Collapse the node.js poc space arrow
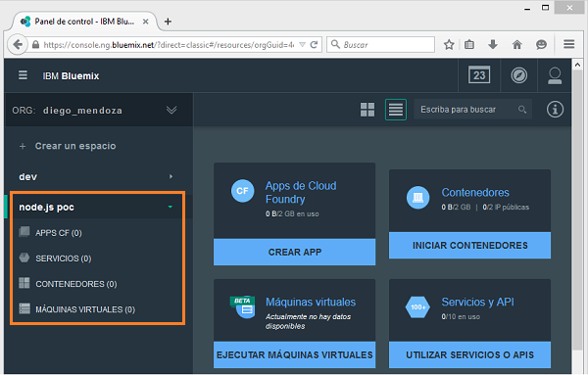The width and height of the screenshot is (588, 375). click(x=171, y=207)
